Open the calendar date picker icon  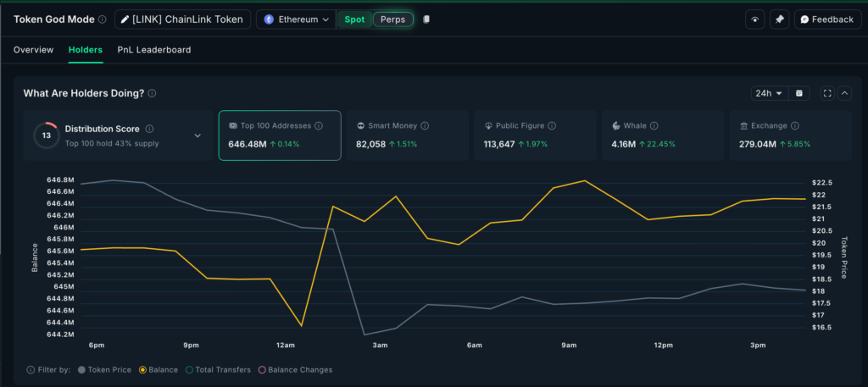tap(799, 93)
